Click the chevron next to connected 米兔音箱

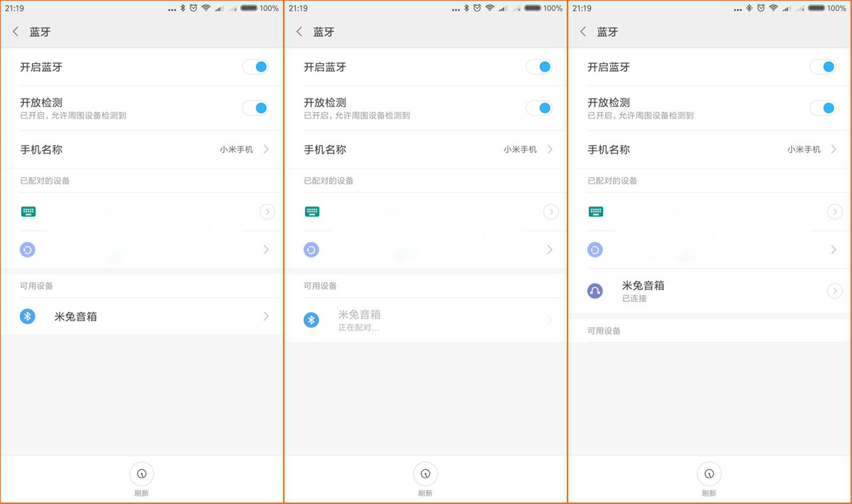click(x=834, y=291)
